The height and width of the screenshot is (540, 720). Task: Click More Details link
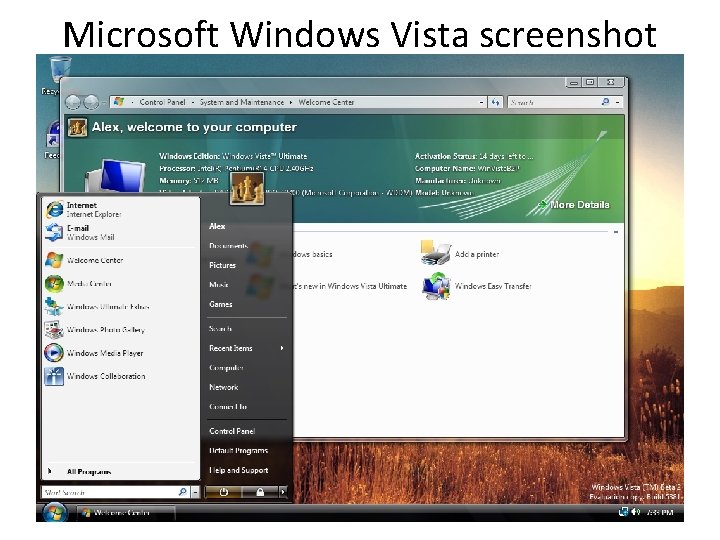pos(579,205)
